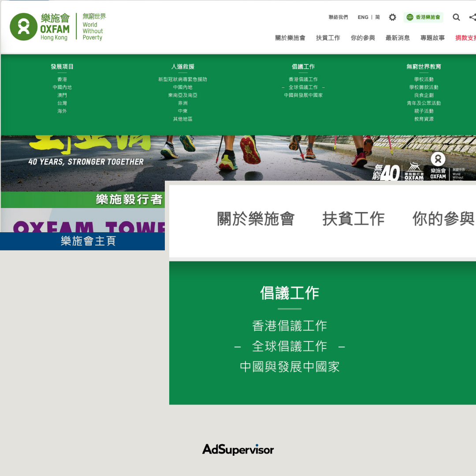
Task: Open 全球倡議工作 in dropdown menu
Action: click(303, 87)
